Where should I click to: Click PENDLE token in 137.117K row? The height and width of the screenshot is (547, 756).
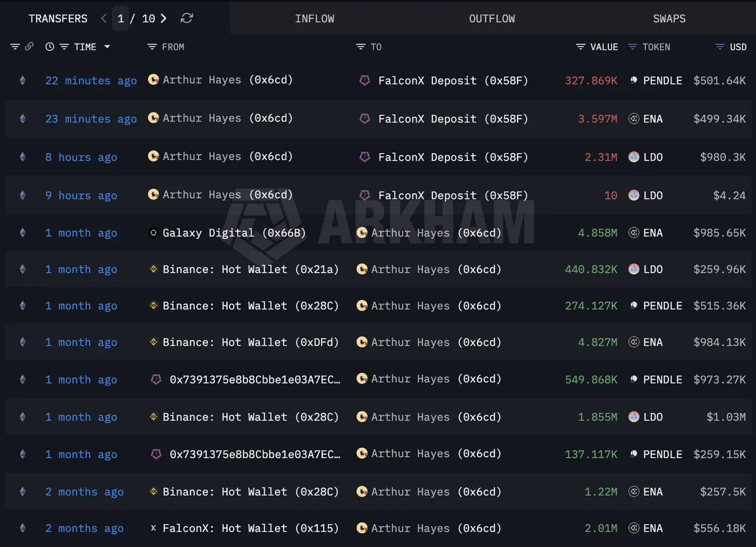pyautogui.click(x=663, y=454)
